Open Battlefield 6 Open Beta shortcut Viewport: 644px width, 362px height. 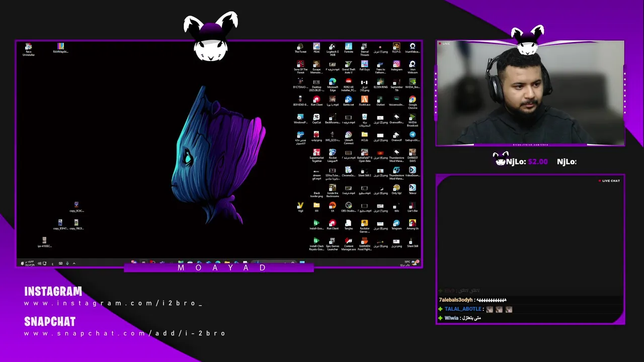click(365, 155)
